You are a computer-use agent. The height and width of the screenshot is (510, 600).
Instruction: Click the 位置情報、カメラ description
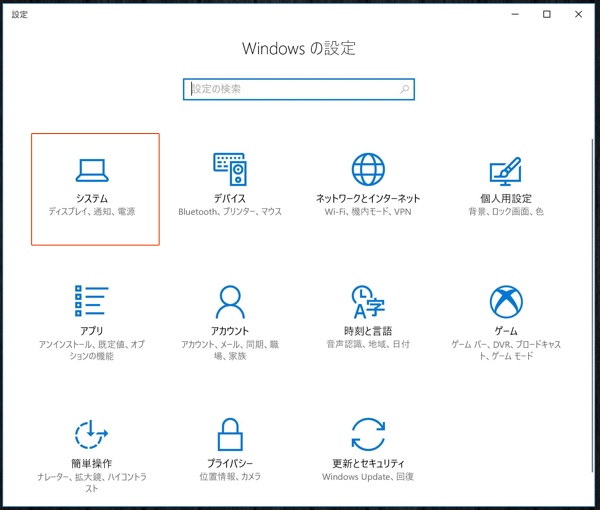pyautogui.click(x=230, y=476)
